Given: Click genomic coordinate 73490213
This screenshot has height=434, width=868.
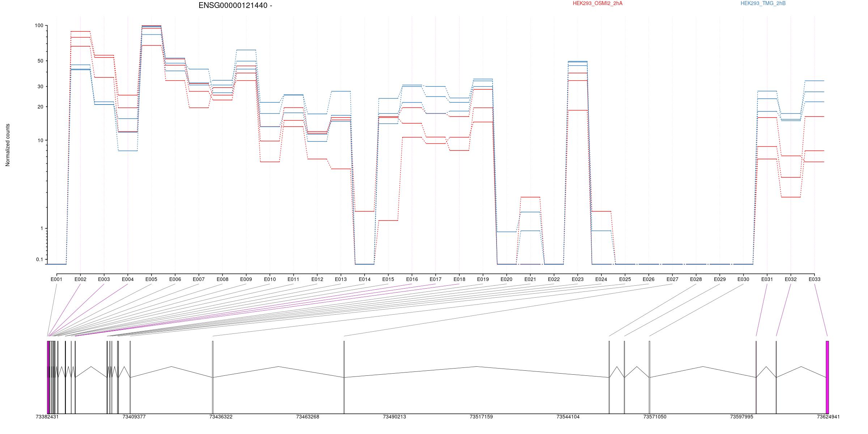Looking at the screenshot, I should (394, 417).
